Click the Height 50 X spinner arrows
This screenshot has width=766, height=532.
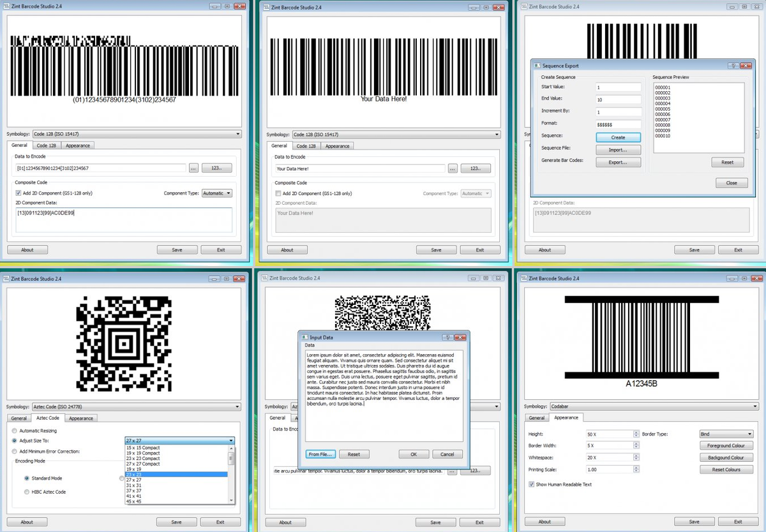coord(636,434)
